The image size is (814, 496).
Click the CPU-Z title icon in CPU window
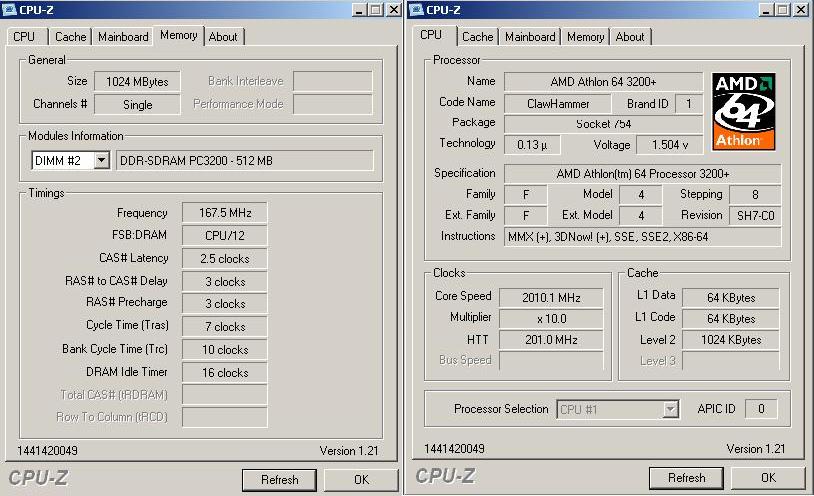coord(416,9)
